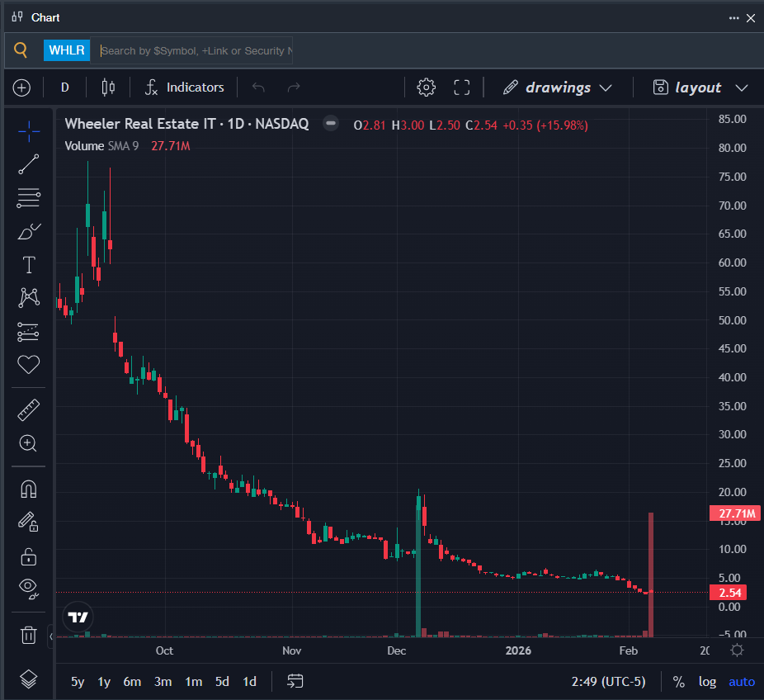Click the 27.71M volume label on axis
The height and width of the screenshot is (700, 764).
tap(737, 513)
